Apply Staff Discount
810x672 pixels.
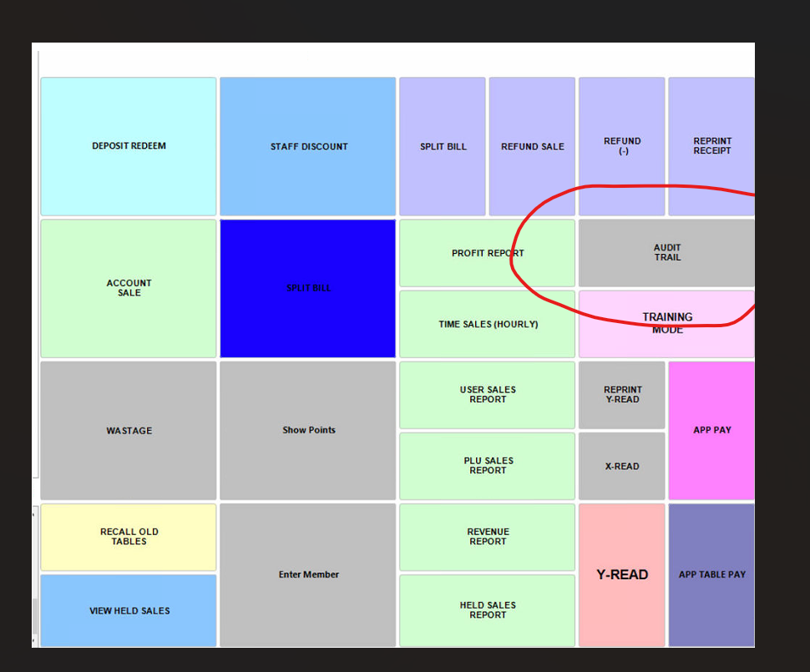pyautogui.click(x=308, y=146)
